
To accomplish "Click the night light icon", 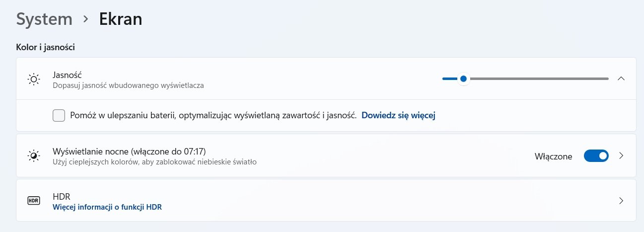I will click(34, 156).
